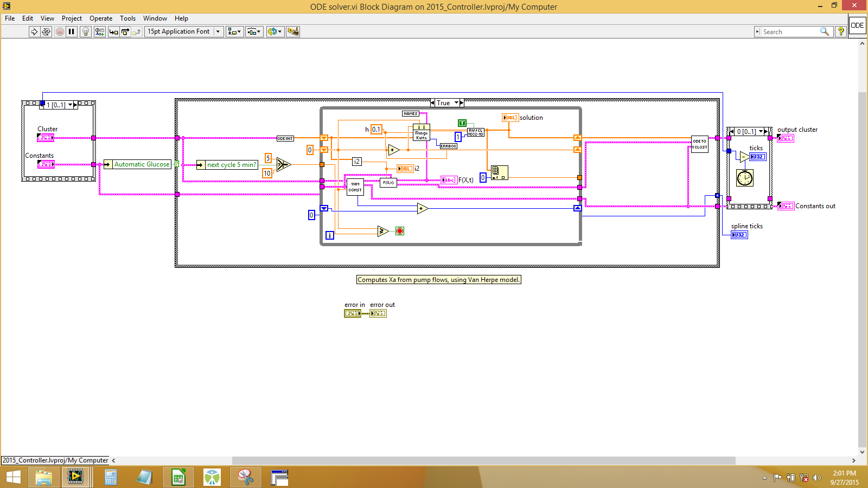The width and height of the screenshot is (868, 488).
Task: Select the ERRBOX subVI
Action: coord(448,146)
